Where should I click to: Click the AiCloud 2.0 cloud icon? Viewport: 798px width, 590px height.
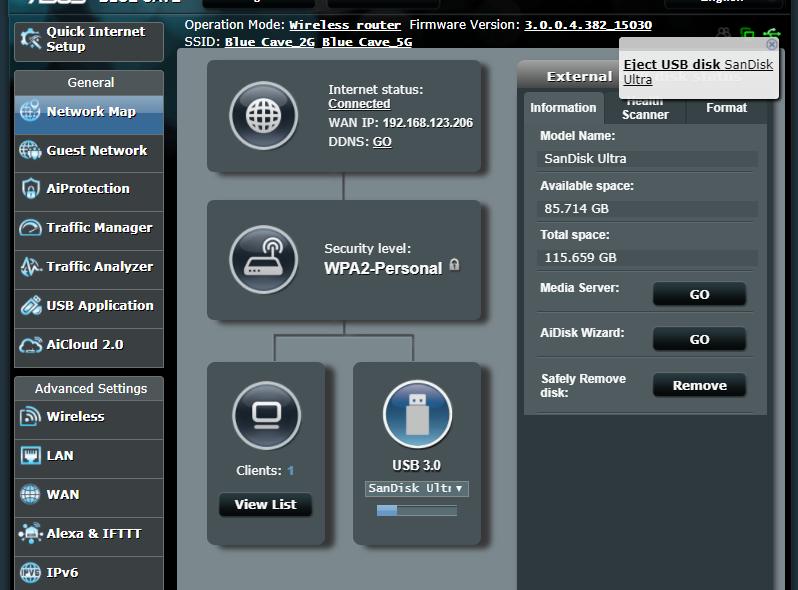tap(31, 345)
